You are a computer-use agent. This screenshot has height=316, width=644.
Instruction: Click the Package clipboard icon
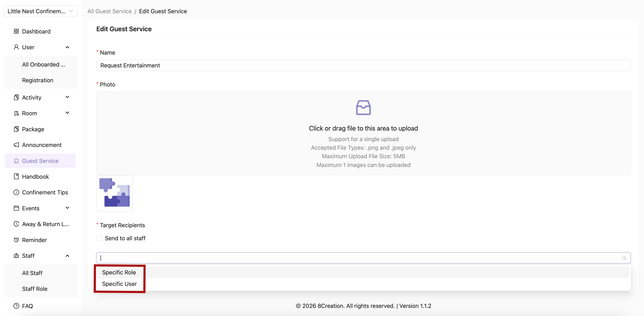(16, 129)
